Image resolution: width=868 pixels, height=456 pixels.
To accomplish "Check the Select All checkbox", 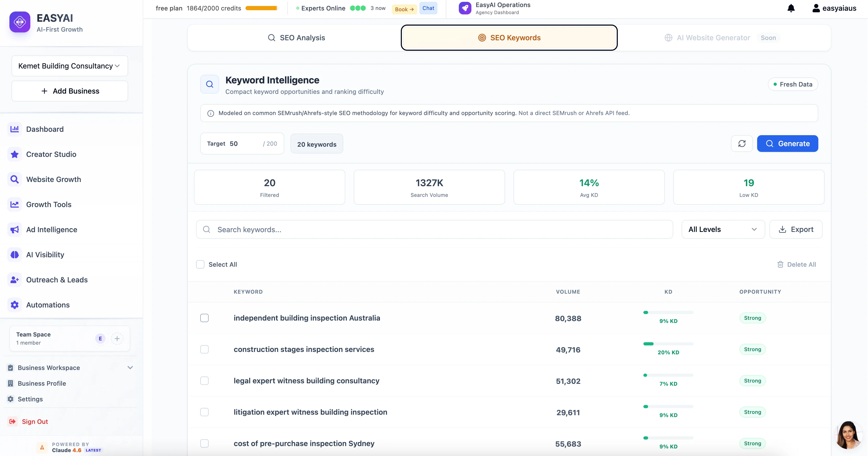I will pos(201,264).
